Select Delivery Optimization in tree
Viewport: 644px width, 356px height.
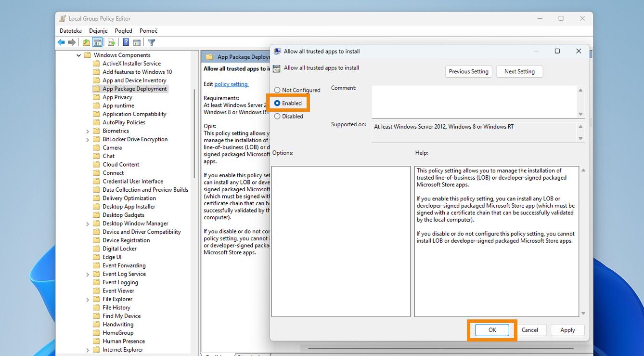tap(129, 198)
